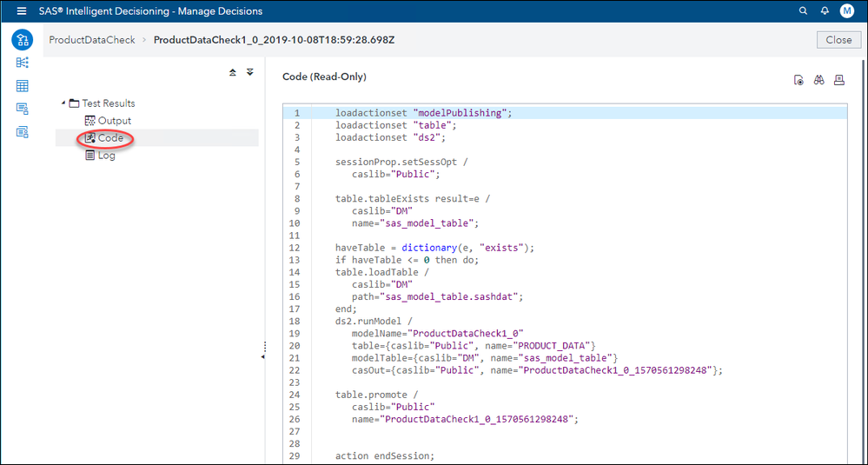Select the Decisions icon in left sidebar
Screen dimensions: 868x465
click(x=23, y=40)
